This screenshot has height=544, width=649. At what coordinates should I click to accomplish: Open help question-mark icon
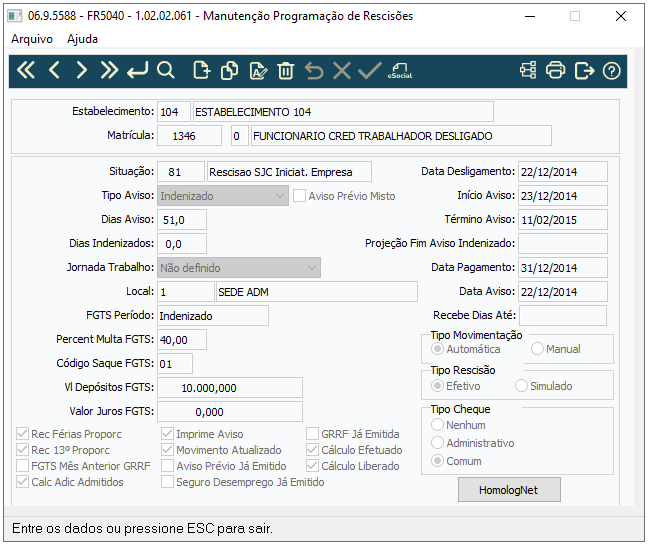(611, 71)
